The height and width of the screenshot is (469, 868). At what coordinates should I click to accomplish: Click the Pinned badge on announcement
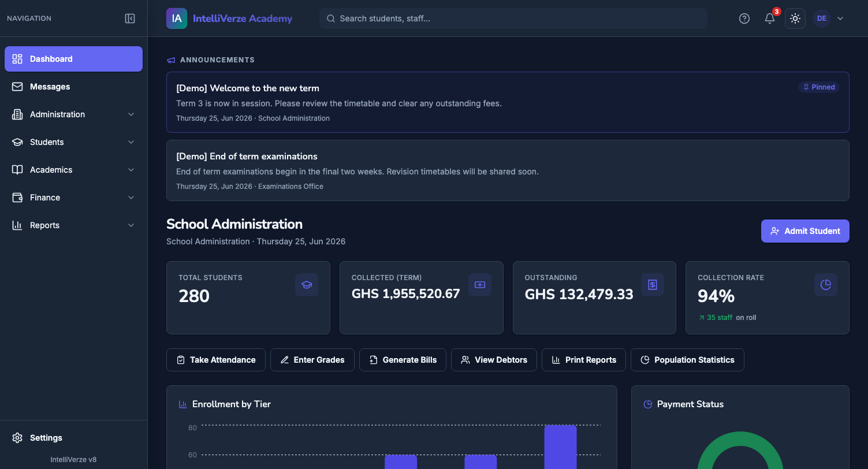pos(819,87)
